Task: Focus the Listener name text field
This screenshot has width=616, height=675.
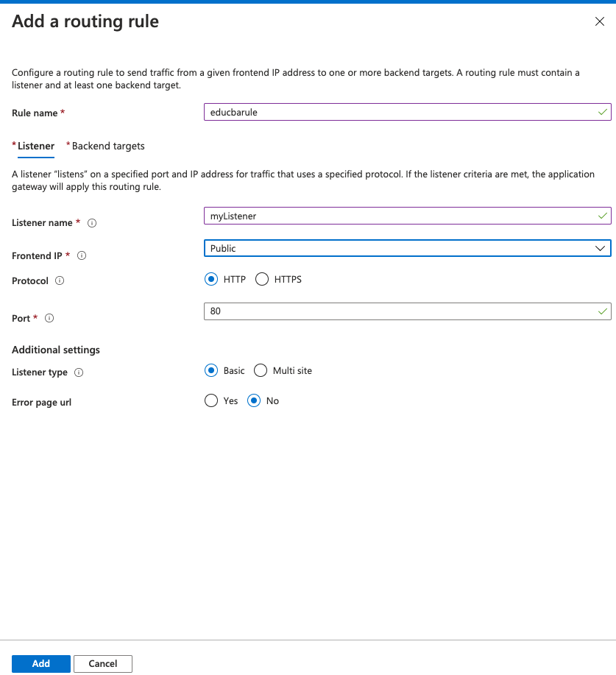Action: click(407, 216)
